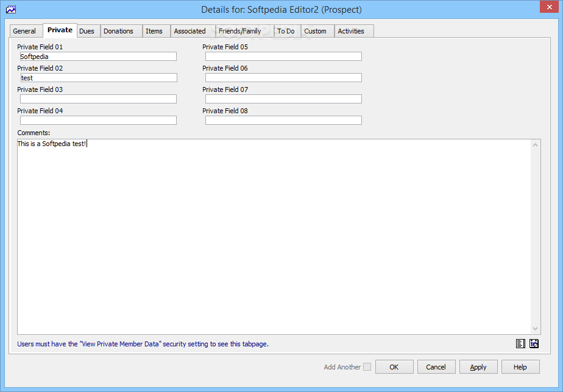
Task: Focus the Private Field 05 input
Action: (x=284, y=57)
